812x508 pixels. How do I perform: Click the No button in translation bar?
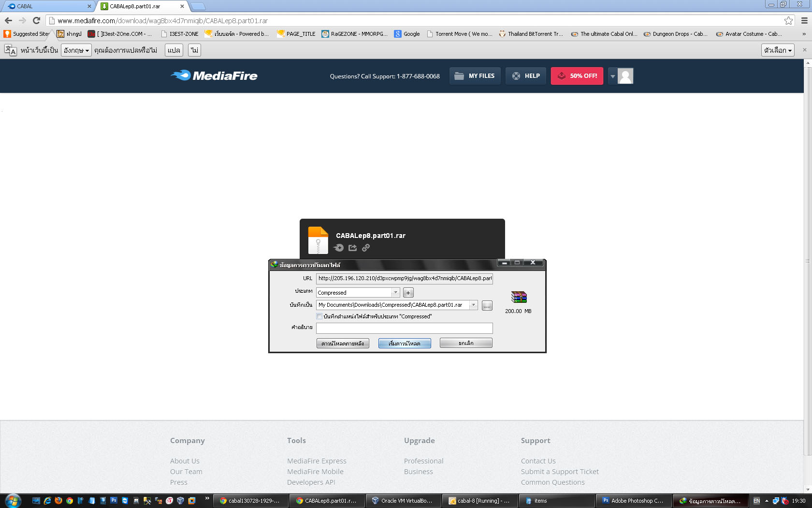pos(194,50)
